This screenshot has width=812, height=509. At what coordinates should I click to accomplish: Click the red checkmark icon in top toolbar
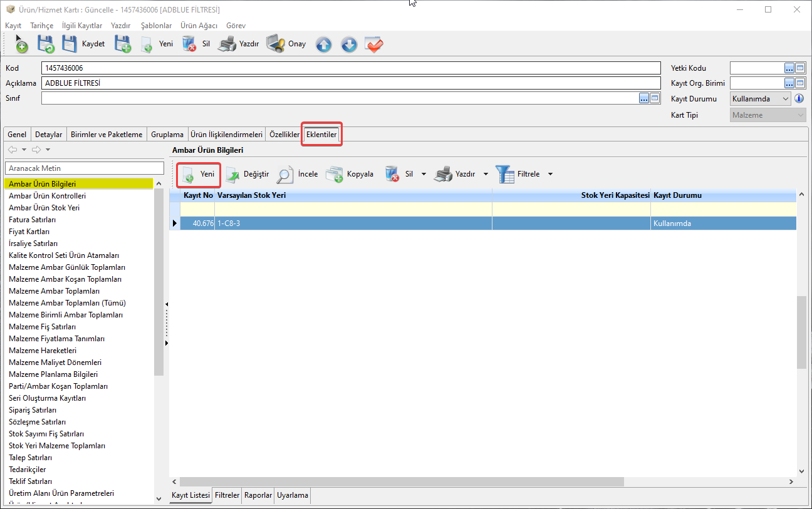pyautogui.click(x=374, y=45)
